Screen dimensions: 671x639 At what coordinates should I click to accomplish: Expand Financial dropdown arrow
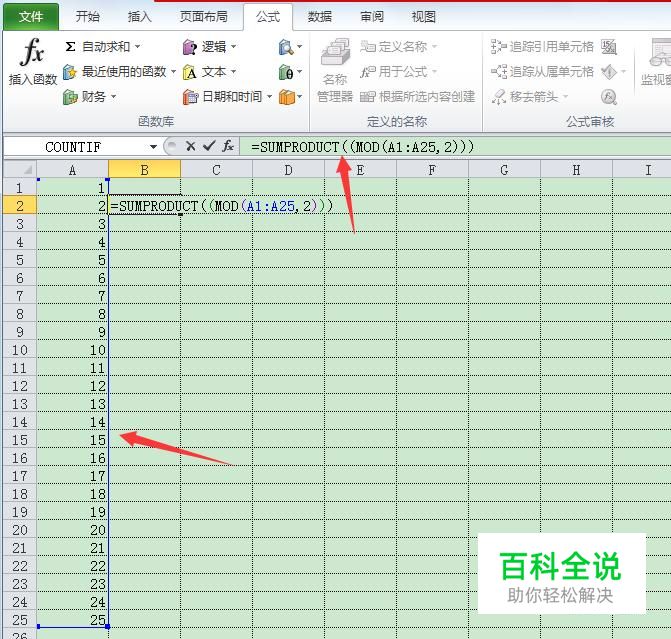click(x=113, y=97)
